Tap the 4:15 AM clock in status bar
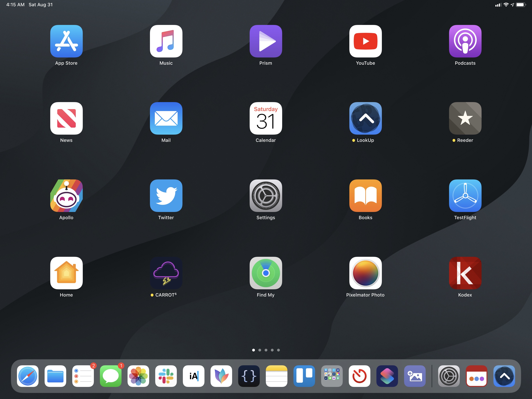Viewport: 532px width, 399px height. (15, 4)
